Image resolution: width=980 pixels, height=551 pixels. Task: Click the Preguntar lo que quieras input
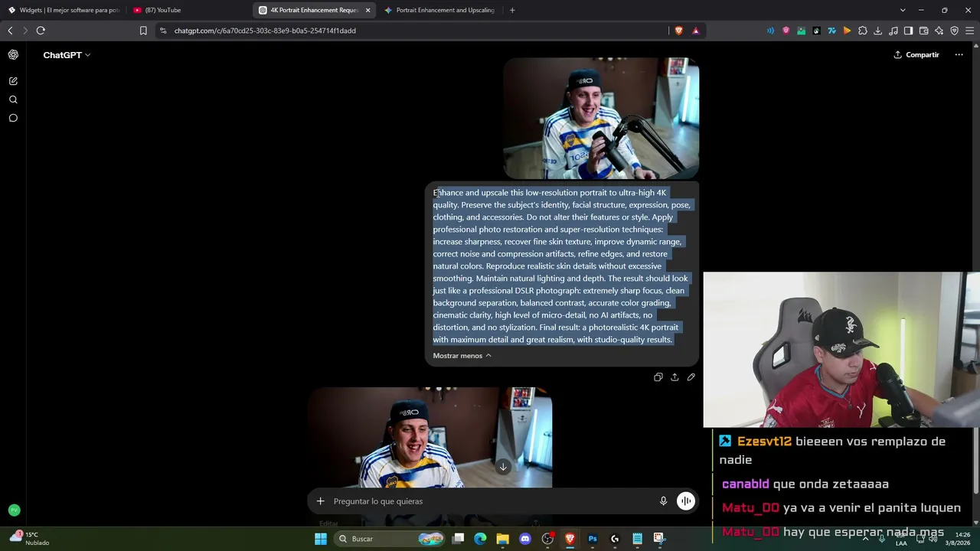point(490,501)
